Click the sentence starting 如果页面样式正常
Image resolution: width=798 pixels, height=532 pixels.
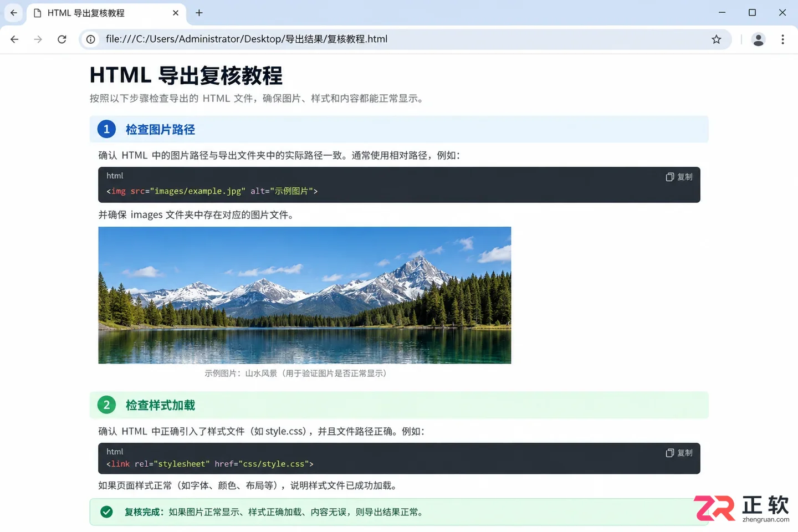tap(249, 486)
